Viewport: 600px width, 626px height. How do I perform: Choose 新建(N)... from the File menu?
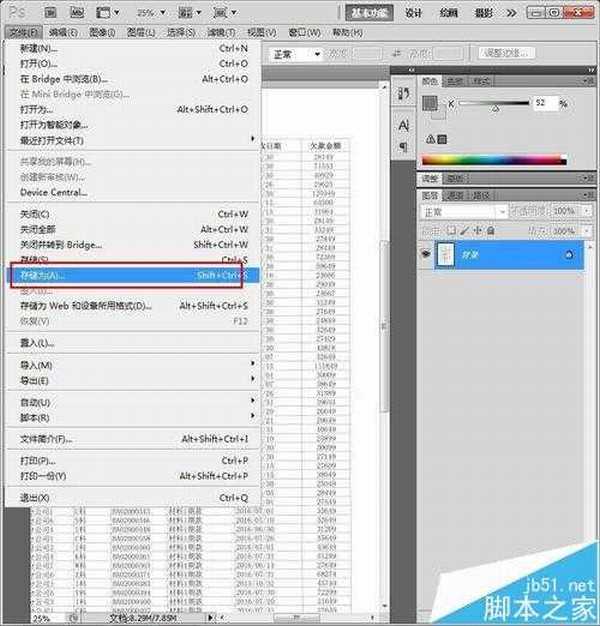134,49
